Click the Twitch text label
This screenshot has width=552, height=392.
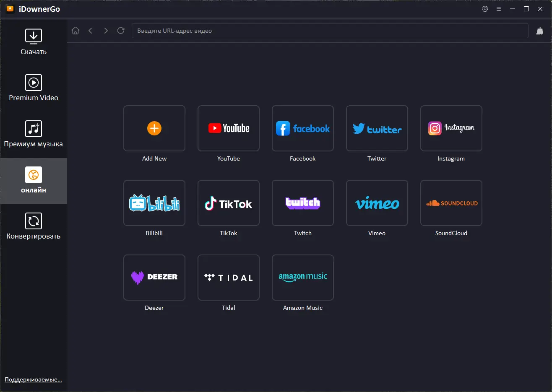pyautogui.click(x=303, y=233)
